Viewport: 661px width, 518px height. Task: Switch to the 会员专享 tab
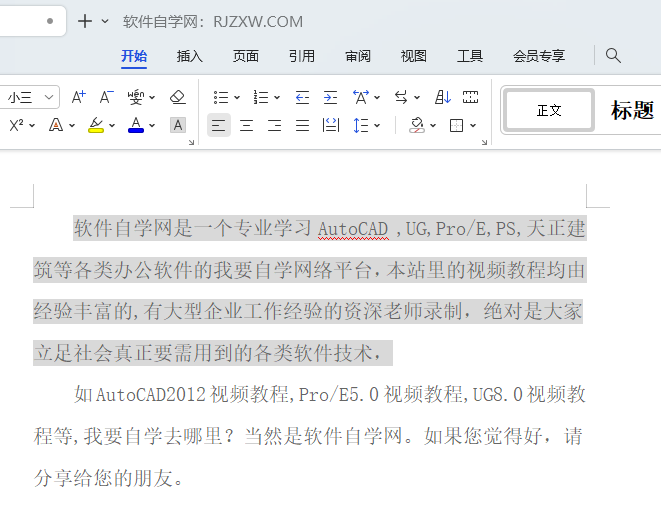click(539, 56)
